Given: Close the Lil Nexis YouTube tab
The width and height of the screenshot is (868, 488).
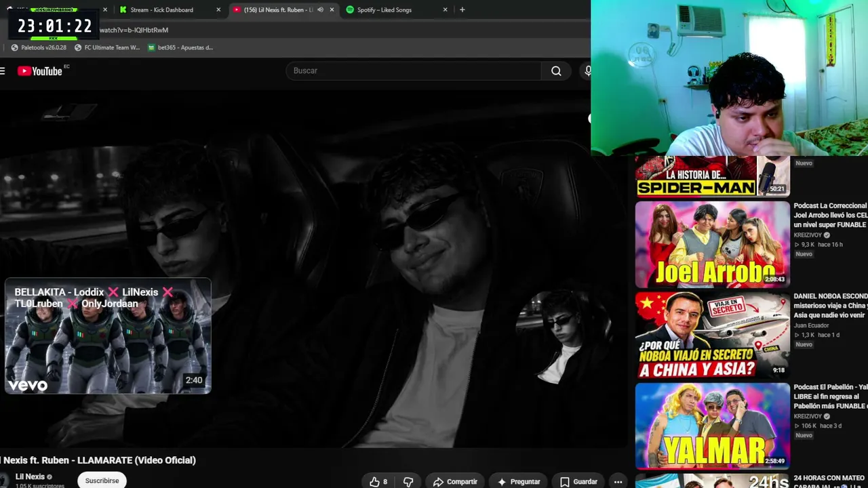Looking at the screenshot, I should (x=332, y=9).
